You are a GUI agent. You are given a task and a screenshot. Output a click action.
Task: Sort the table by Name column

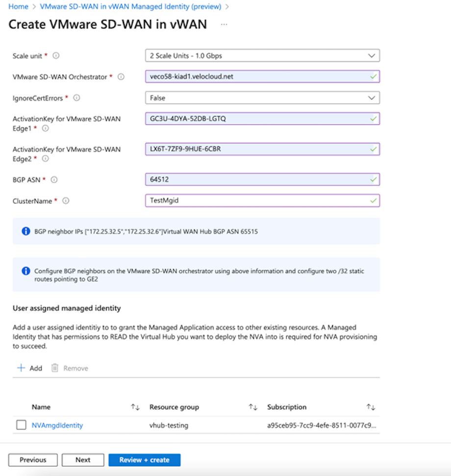pos(133,407)
